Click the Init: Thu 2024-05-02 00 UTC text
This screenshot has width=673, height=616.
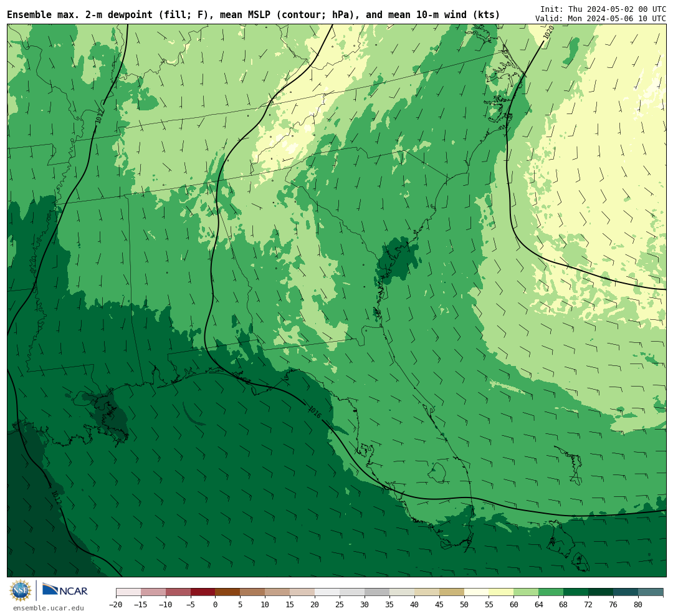pos(603,9)
